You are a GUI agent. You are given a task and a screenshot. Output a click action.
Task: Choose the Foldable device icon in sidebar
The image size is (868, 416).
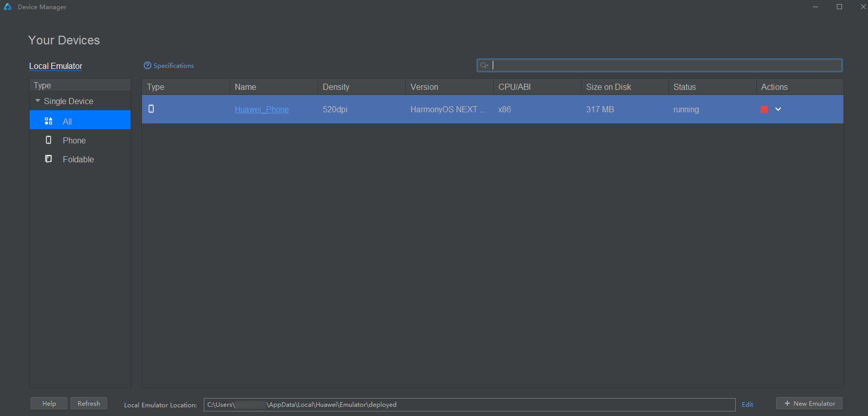[x=49, y=159]
